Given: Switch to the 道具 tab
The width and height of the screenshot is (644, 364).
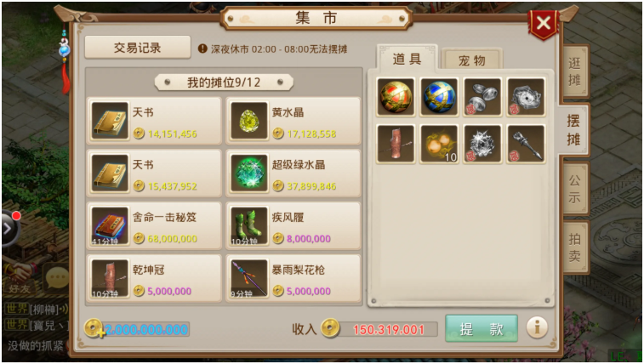Looking at the screenshot, I should point(407,59).
